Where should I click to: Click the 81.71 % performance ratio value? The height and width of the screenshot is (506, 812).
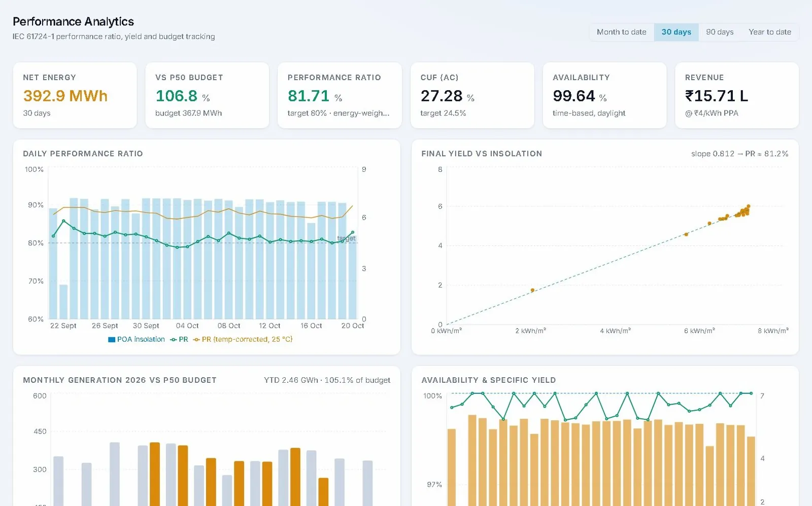(315, 96)
